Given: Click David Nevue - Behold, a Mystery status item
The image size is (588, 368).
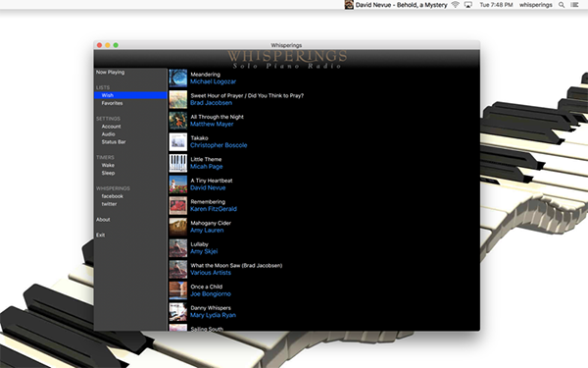Looking at the screenshot, I should tap(401, 5).
